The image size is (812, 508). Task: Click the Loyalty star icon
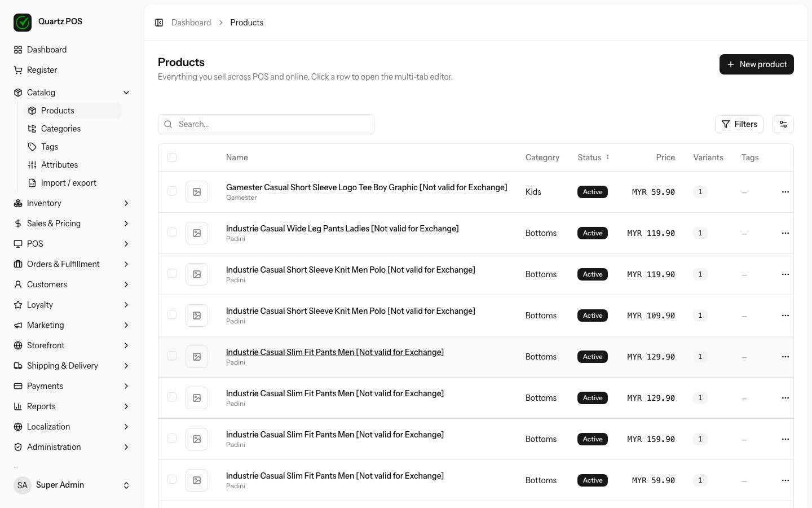pos(18,305)
